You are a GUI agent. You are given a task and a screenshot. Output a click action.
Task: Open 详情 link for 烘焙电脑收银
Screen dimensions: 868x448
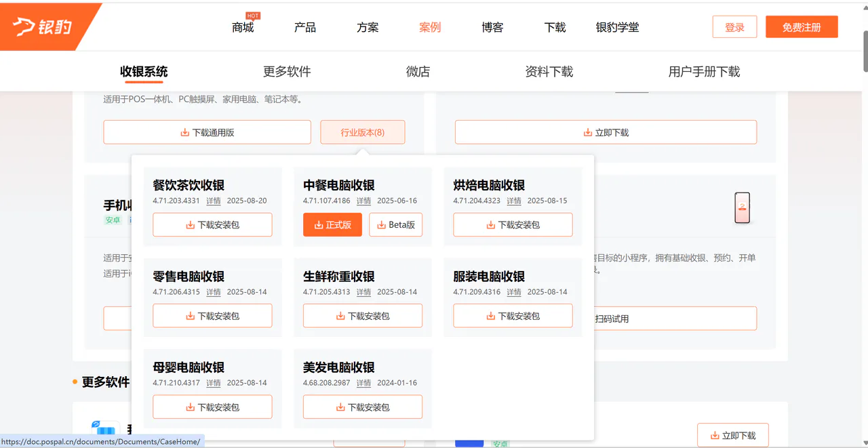tap(514, 201)
